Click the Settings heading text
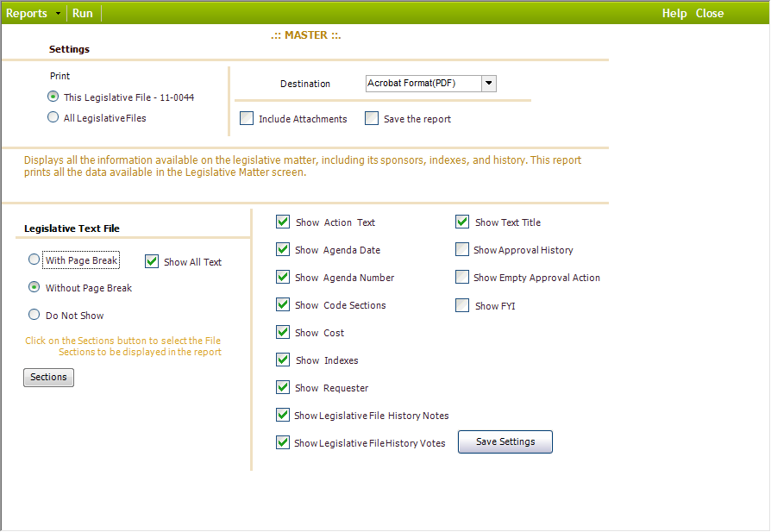771x532 pixels. 69,49
